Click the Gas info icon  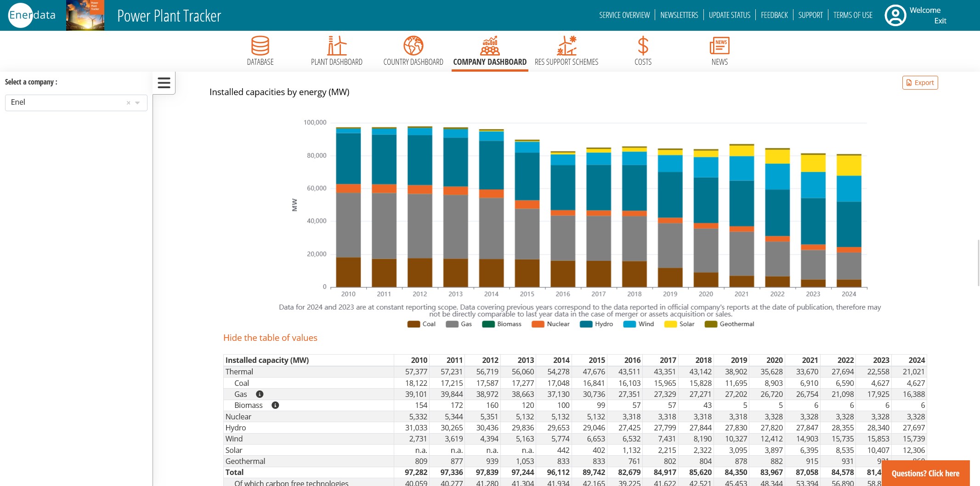coord(260,394)
